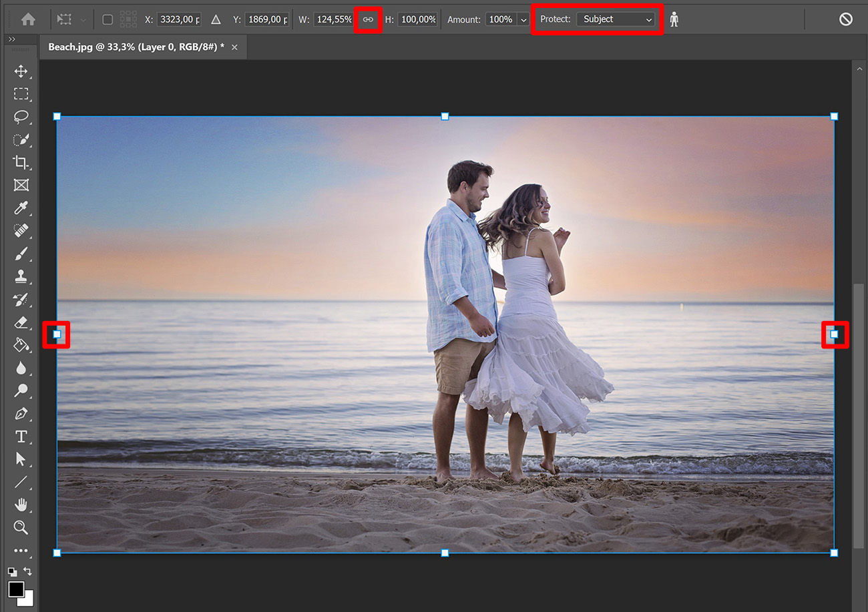Choose the Eraser tool
The width and height of the screenshot is (868, 612).
point(21,322)
